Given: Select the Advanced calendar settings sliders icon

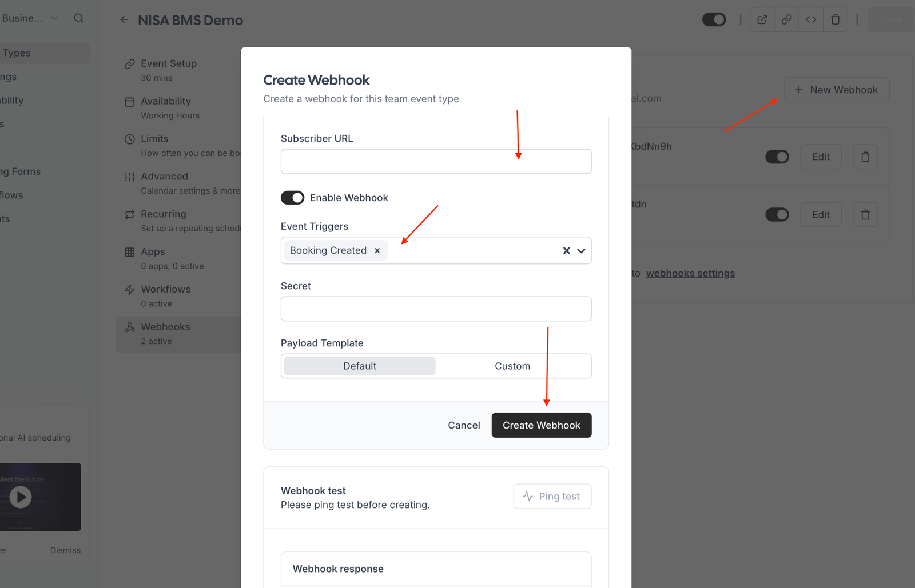Looking at the screenshot, I should [x=129, y=177].
